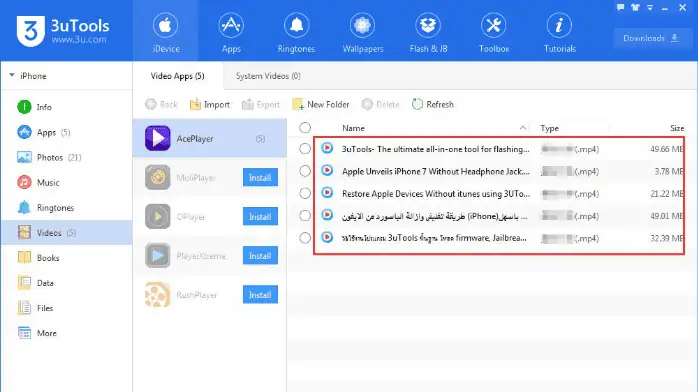Refresh the video list
The height and width of the screenshot is (392, 698).
pos(433,105)
